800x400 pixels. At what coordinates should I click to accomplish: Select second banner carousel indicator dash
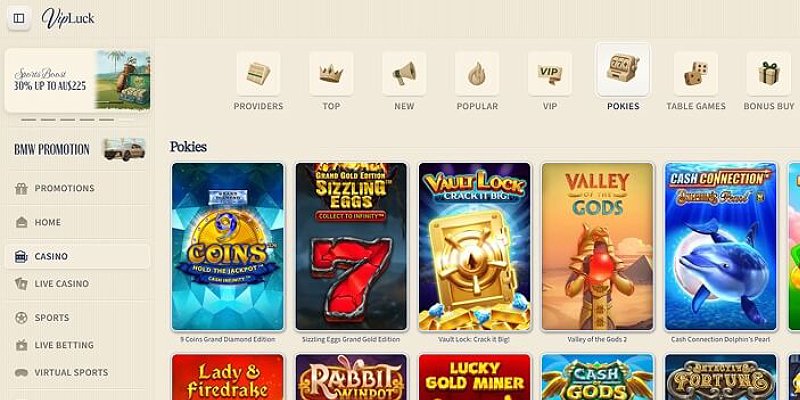[x=48, y=120]
